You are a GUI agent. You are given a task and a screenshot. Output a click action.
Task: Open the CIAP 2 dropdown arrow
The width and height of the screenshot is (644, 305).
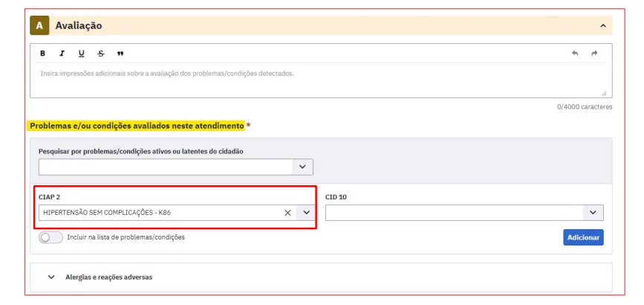[306, 213]
